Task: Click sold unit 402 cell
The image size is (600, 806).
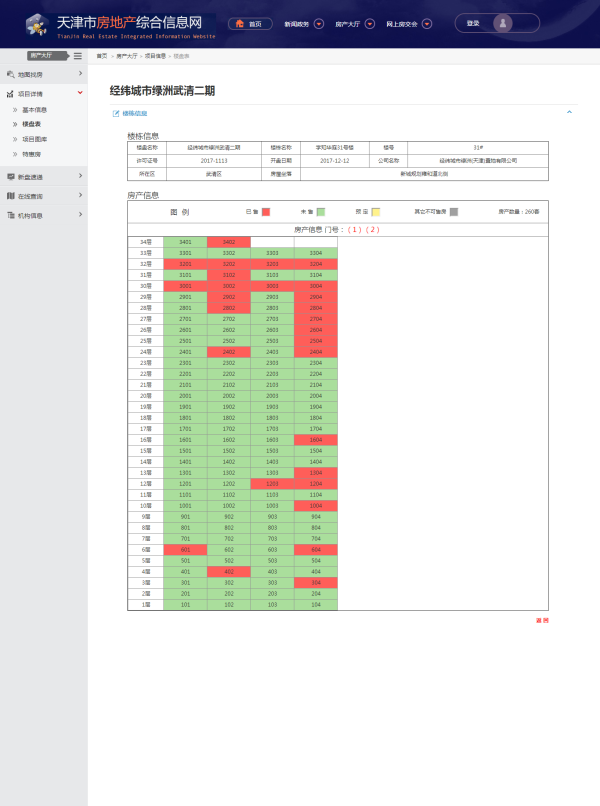Action: (x=229, y=572)
